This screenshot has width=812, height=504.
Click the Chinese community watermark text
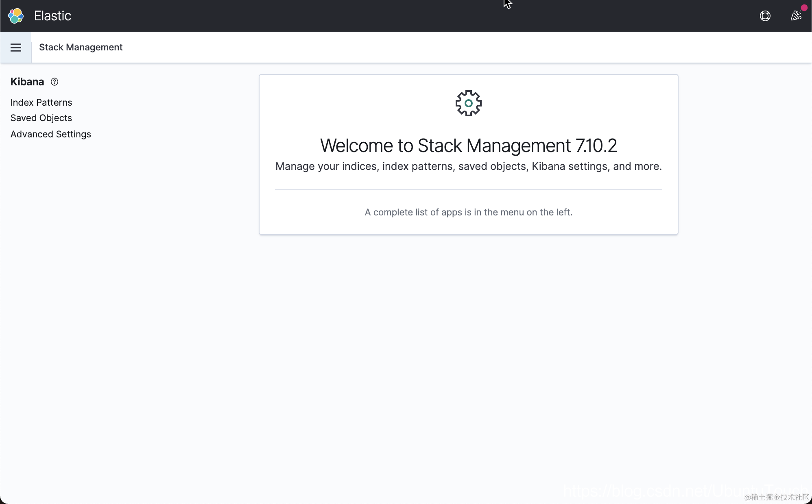[777, 497]
